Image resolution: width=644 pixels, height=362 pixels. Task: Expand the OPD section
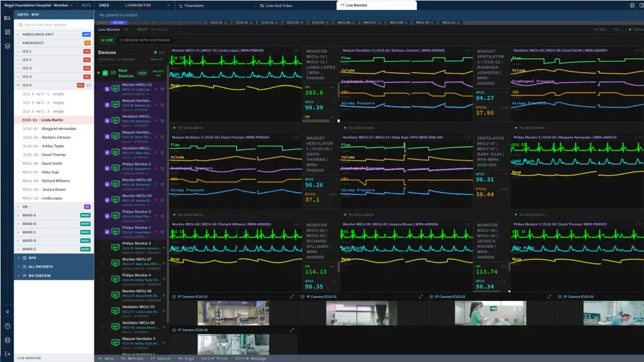tap(19, 258)
